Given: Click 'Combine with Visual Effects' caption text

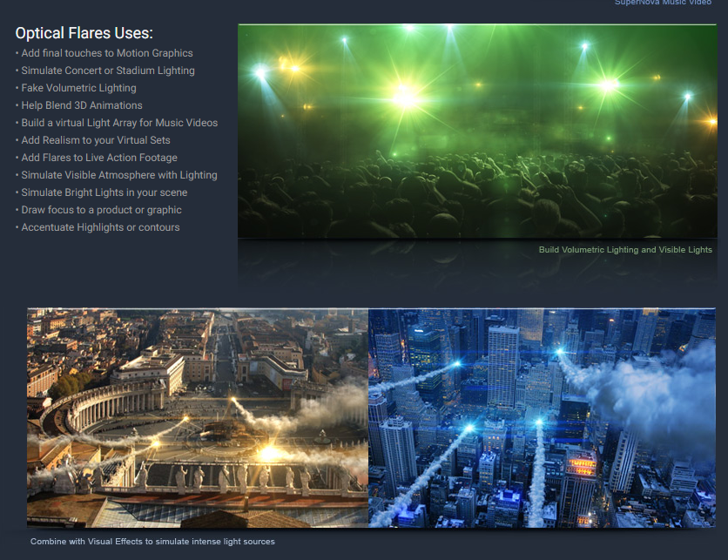Looking at the screenshot, I should point(152,542).
